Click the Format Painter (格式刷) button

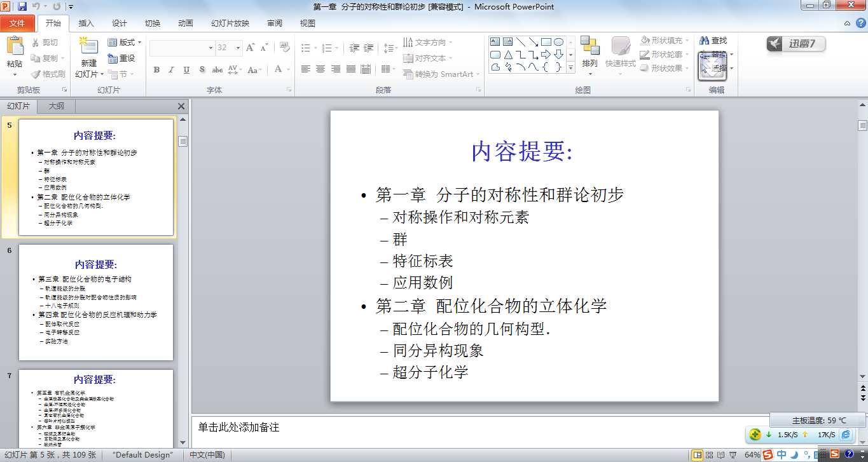click(48, 74)
